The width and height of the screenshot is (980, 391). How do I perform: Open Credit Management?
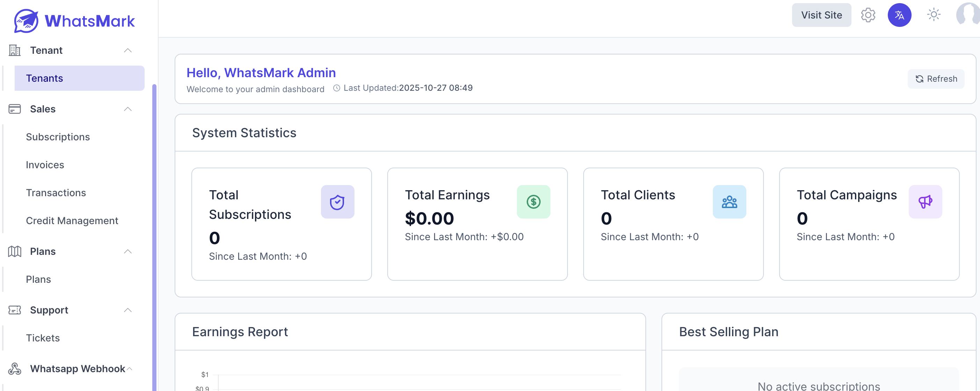tap(72, 221)
